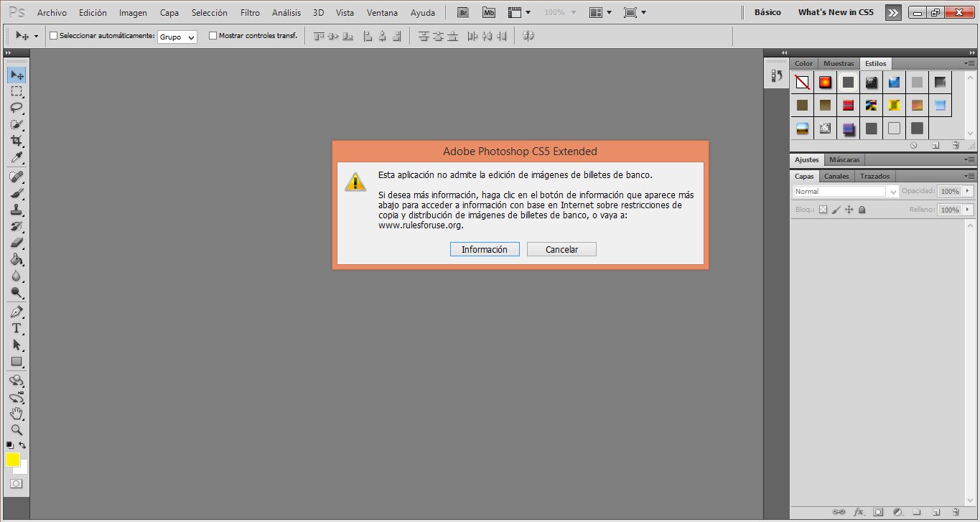This screenshot has height=522, width=980.
Task: Check Mostrar controles transf. option
Action: [213, 35]
